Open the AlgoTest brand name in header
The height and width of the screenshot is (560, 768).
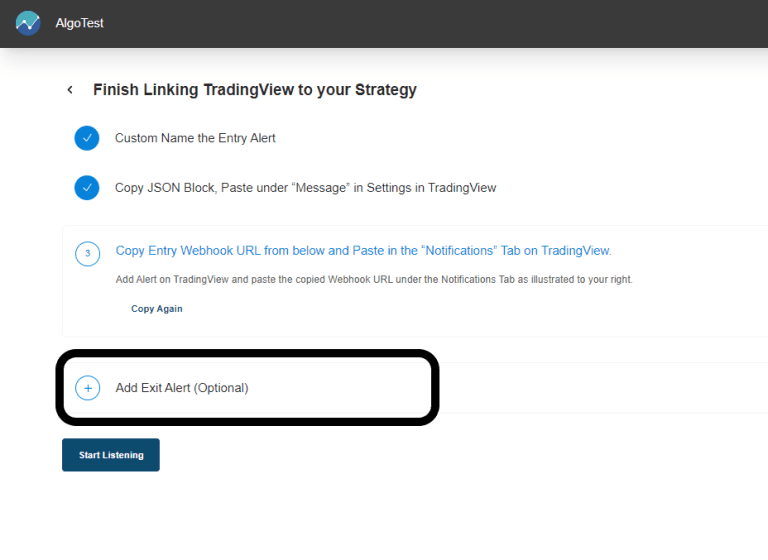[79, 23]
